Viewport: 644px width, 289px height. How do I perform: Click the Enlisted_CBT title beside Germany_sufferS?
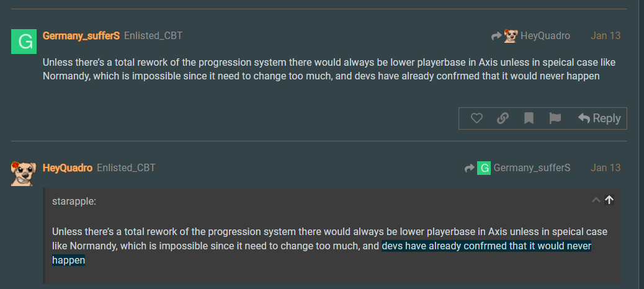point(153,35)
